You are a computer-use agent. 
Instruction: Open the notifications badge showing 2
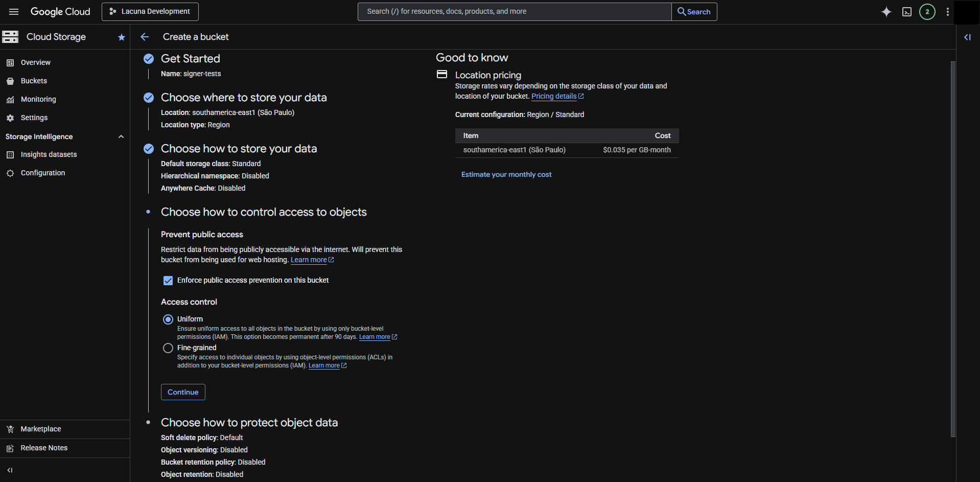[x=927, y=12]
